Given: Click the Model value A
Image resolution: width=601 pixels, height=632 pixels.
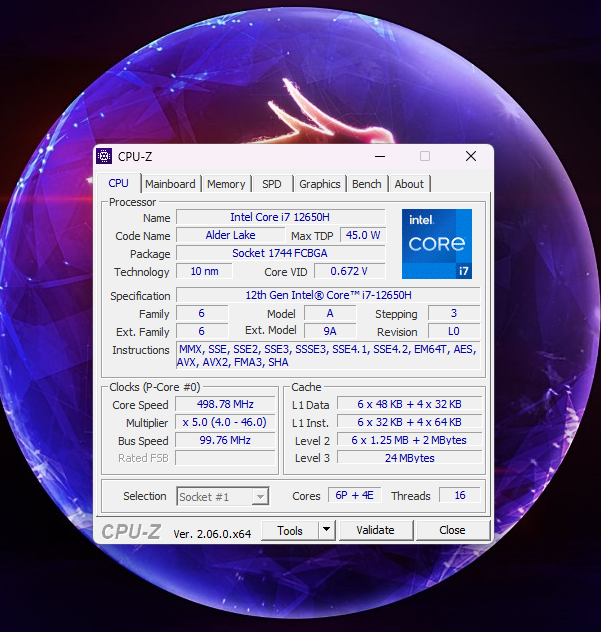Looking at the screenshot, I should click(330, 313).
